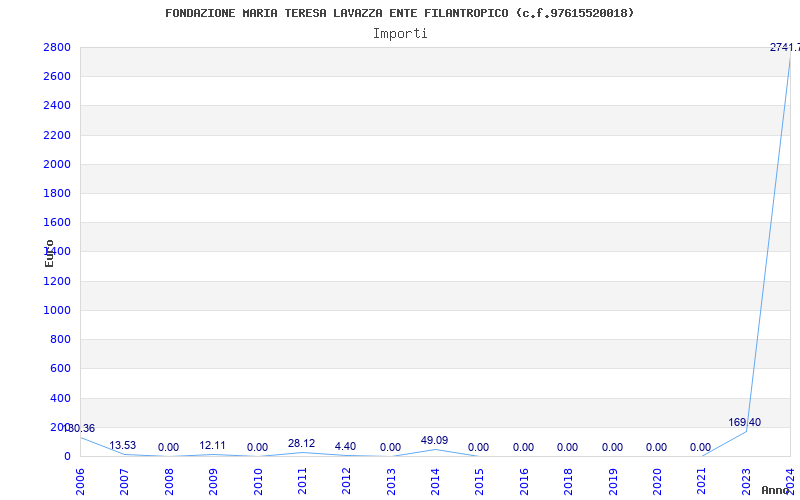Click y-axis tick label 2400
This screenshot has width=800, height=500.
click(x=57, y=106)
